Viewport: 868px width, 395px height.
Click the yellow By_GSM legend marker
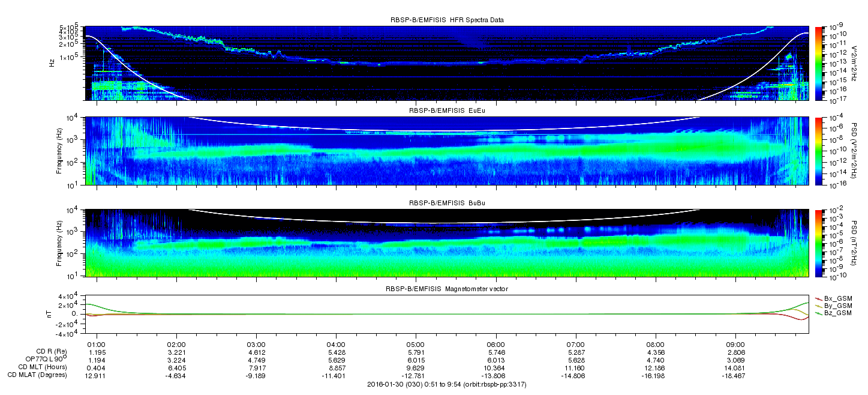(818, 306)
